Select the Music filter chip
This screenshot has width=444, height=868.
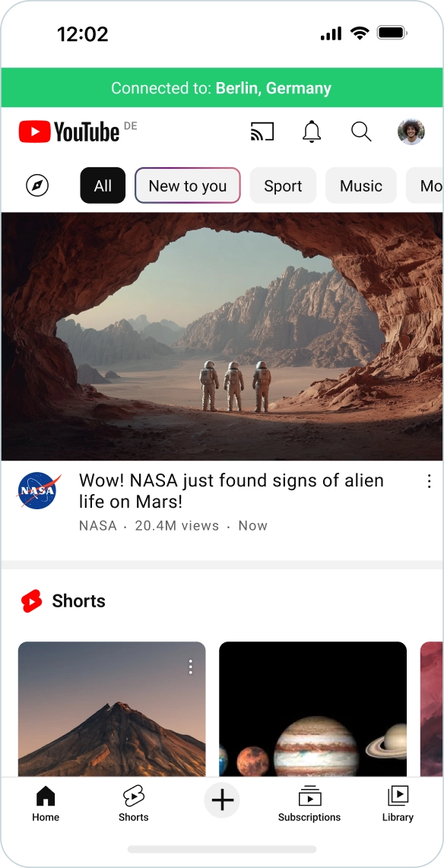pyautogui.click(x=361, y=185)
